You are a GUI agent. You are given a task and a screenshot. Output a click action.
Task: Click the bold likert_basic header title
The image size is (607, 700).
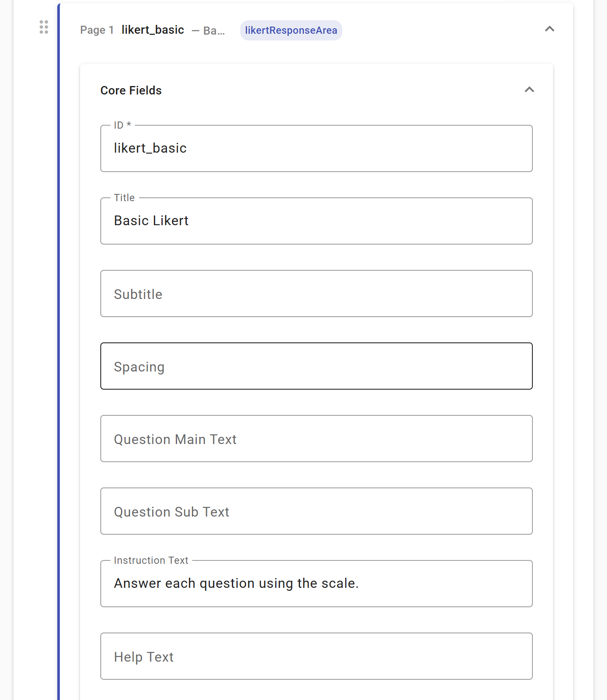[x=153, y=30]
